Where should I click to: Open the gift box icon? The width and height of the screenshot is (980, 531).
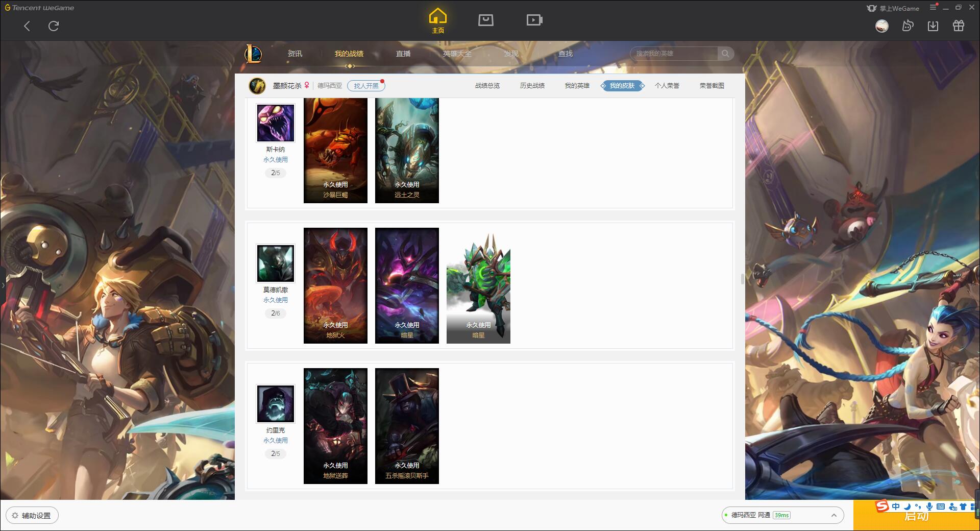tap(959, 26)
